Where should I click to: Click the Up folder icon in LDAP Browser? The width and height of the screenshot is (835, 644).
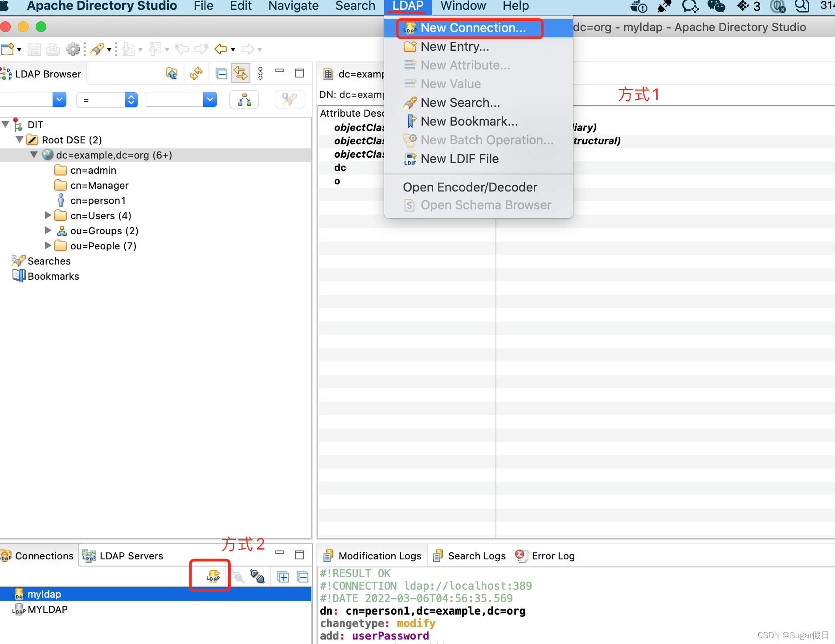tap(172, 73)
